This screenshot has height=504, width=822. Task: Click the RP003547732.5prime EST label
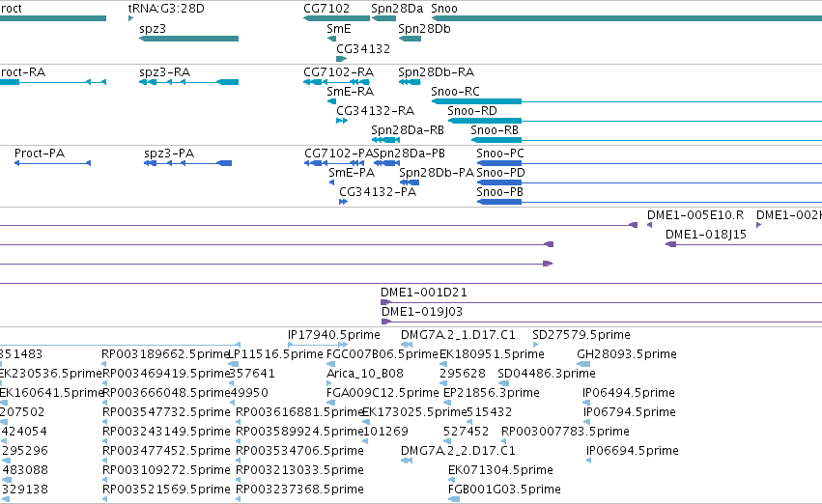[x=166, y=412]
